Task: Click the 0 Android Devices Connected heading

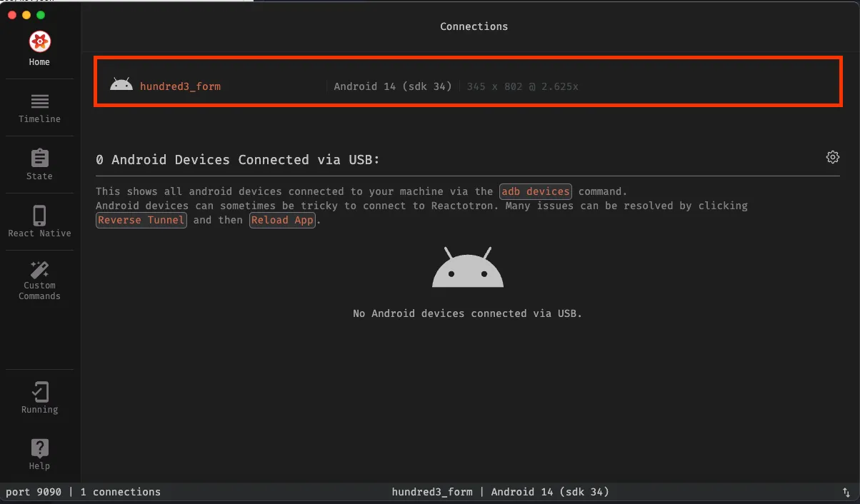Action: [x=238, y=160]
